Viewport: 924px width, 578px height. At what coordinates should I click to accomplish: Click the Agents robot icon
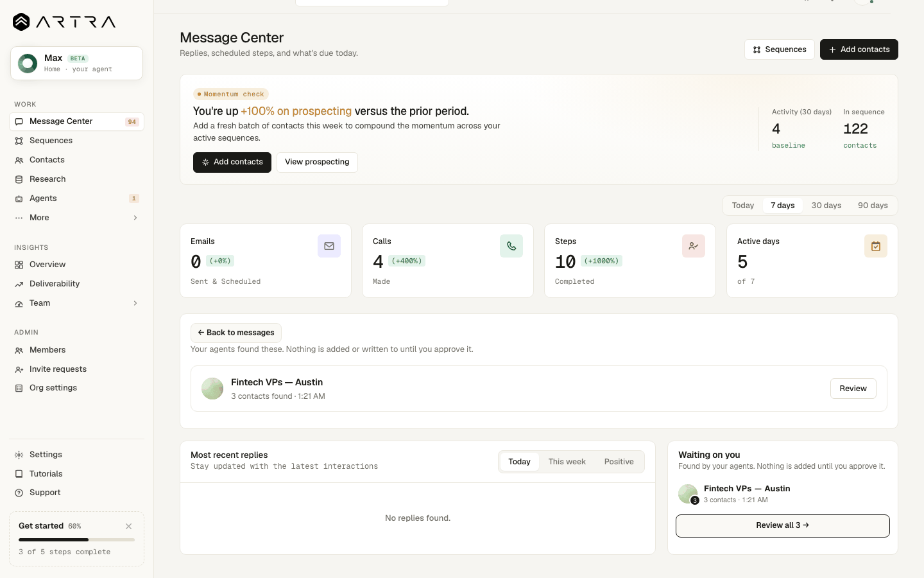(x=19, y=198)
